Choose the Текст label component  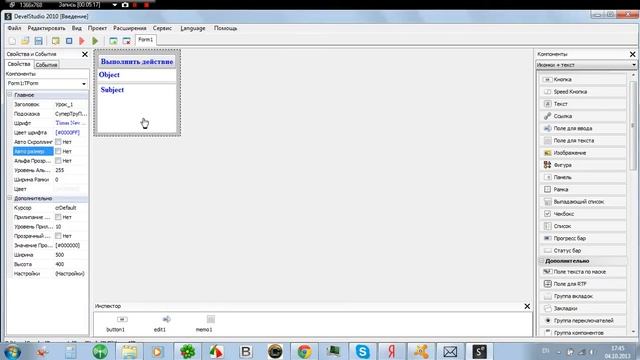[583, 104]
